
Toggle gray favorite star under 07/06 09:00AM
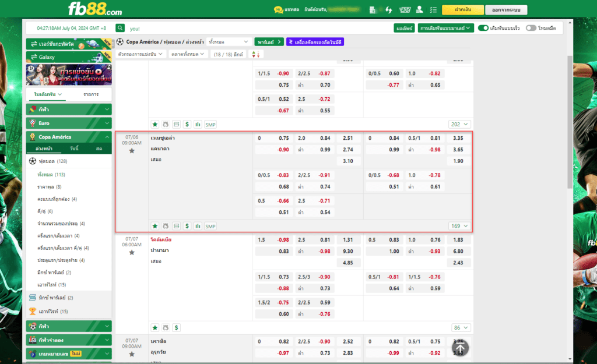click(132, 151)
